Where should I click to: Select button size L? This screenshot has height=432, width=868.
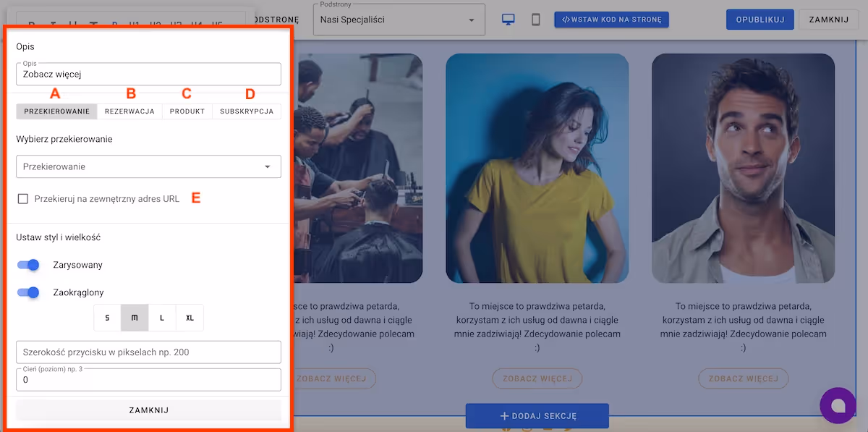pos(162,318)
